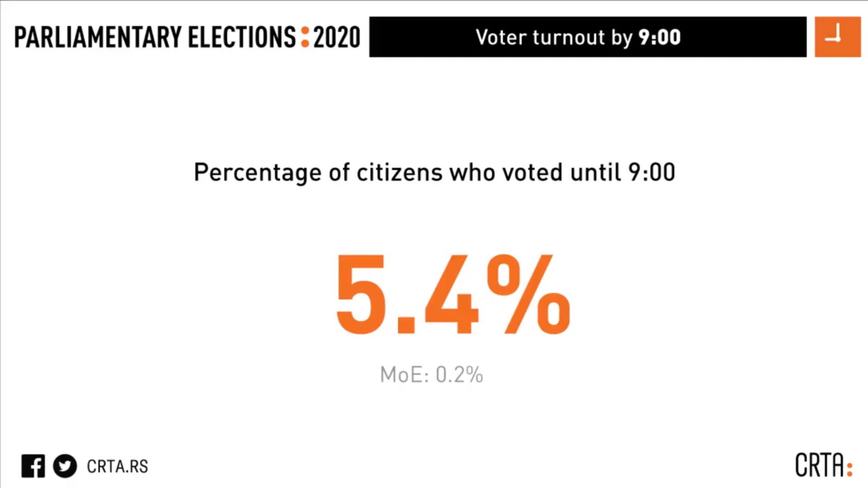Screen dimensions: 868x488
Task: Click the word citizens in the heading
Action: click(399, 172)
